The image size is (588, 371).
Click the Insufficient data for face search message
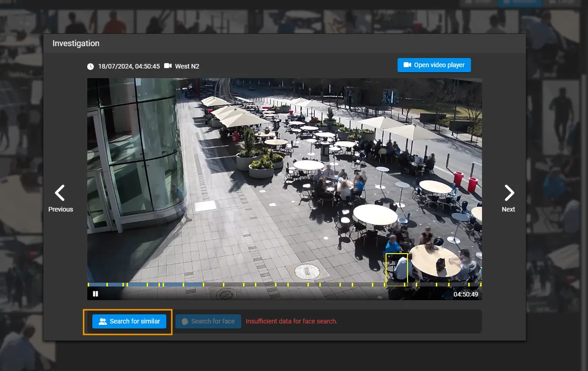(x=291, y=321)
